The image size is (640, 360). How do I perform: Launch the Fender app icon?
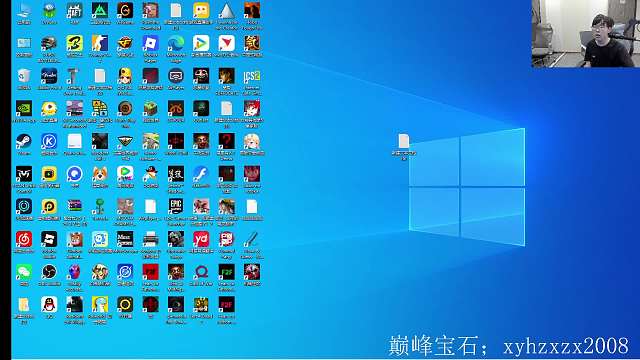click(49, 76)
